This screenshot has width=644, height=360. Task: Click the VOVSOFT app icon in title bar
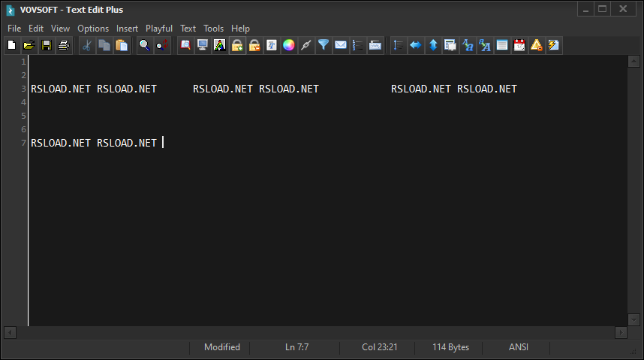[11, 11]
